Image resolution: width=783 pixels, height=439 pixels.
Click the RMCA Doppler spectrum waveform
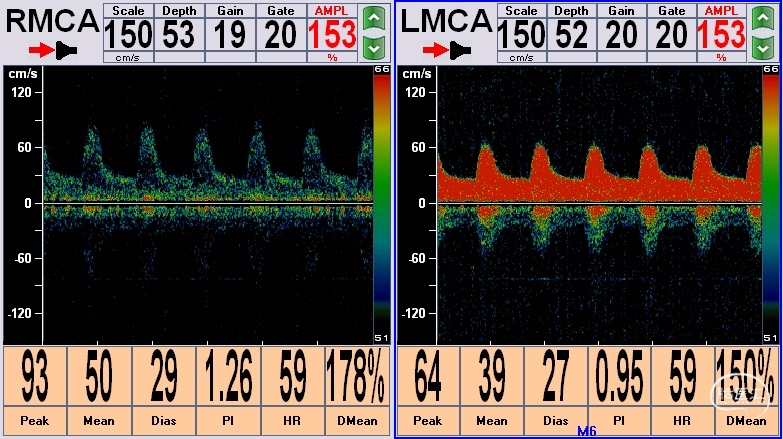pos(208,204)
